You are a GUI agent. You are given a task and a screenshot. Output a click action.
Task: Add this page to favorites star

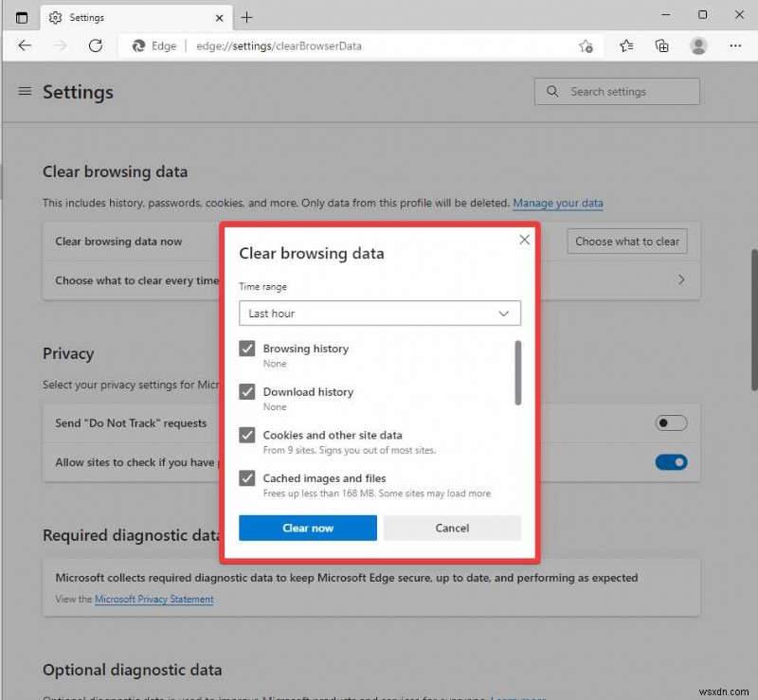click(x=586, y=45)
